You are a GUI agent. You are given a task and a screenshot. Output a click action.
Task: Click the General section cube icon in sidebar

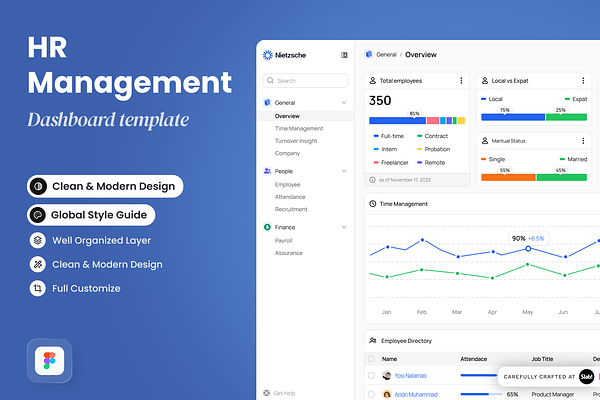[x=267, y=102]
